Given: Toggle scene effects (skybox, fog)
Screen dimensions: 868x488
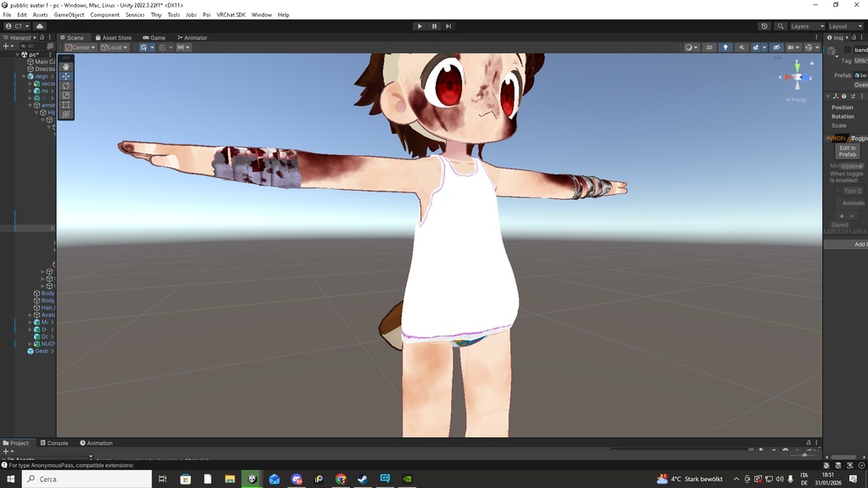Looking at the screenshot, I should pos(755,47).
